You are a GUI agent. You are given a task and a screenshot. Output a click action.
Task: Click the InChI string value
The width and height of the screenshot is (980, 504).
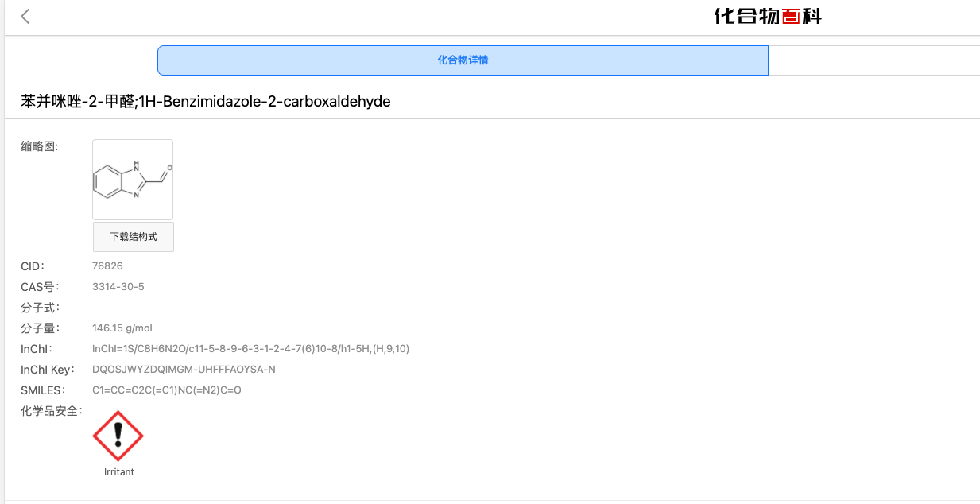(x=250, y=349)
